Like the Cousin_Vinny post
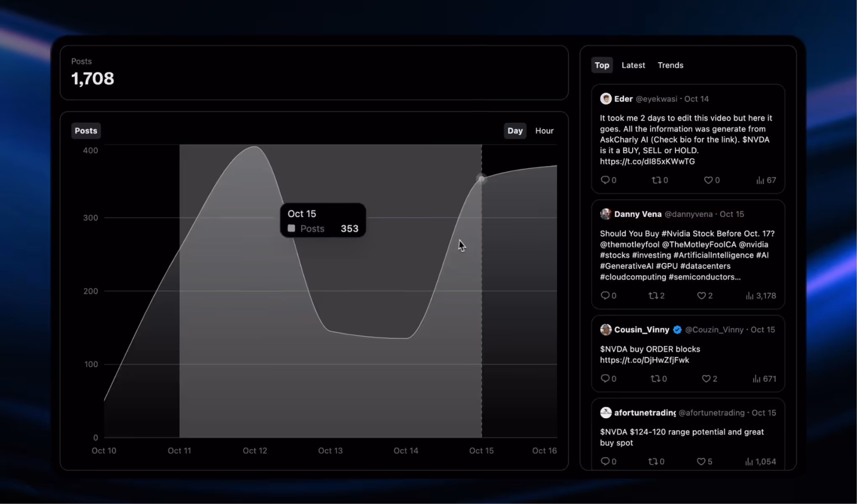 tap(706, 379)
